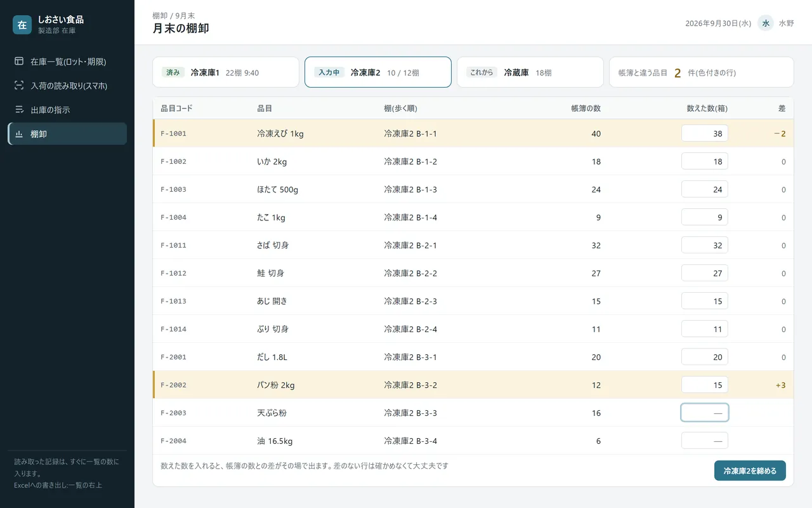The width and height of the screenshot is (812, 508).
Task: Select the 棚卸 menu item
Action: click(67, 134)
